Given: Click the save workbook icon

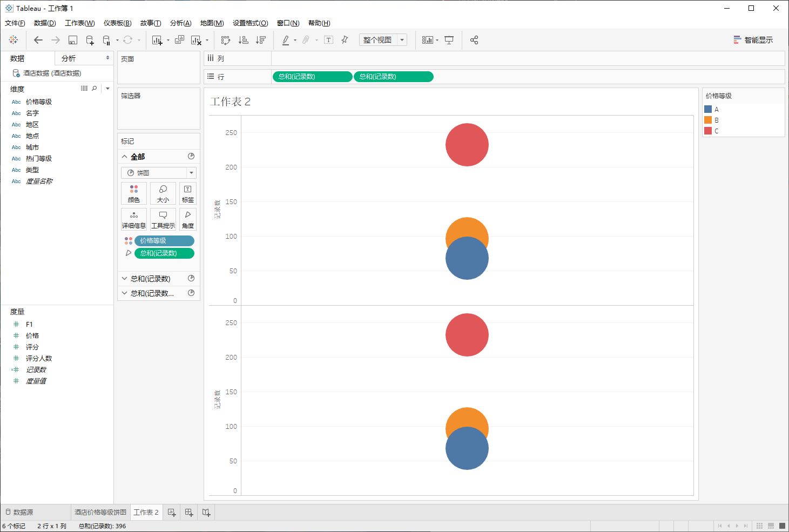Looking at the screenshot, I should click(73, 40).
